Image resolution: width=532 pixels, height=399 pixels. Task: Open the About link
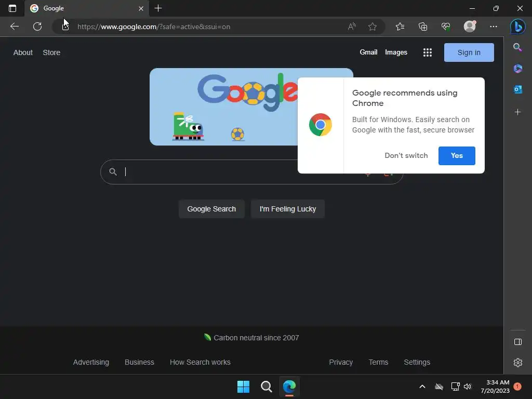(23, 52)
